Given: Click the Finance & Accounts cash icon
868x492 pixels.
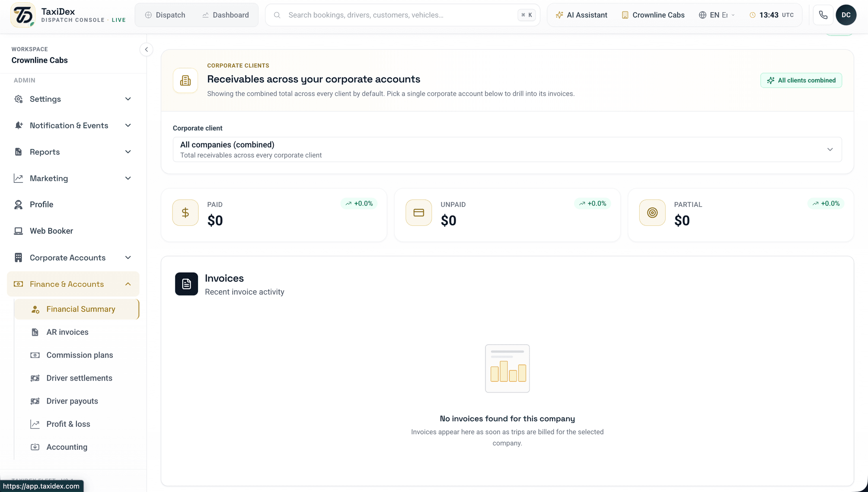Looking at the screenshot, I should pyautogui.click(x=19, y=284).
